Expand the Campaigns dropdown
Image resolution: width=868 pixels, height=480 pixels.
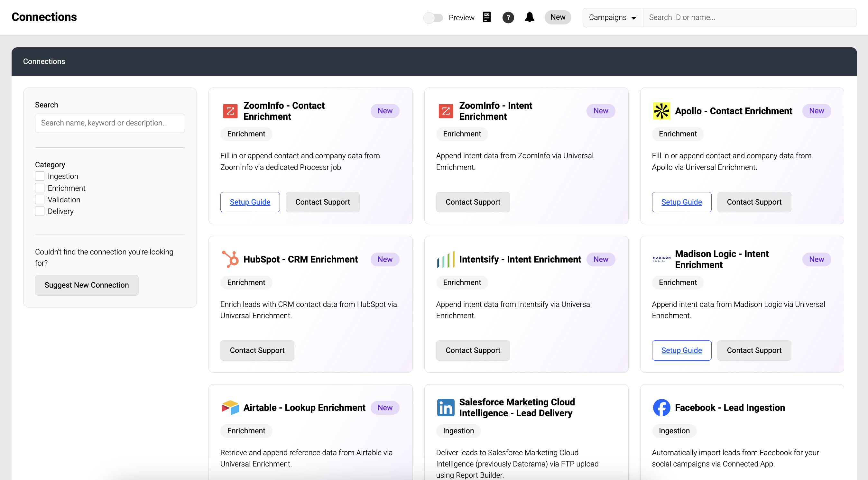613,17
